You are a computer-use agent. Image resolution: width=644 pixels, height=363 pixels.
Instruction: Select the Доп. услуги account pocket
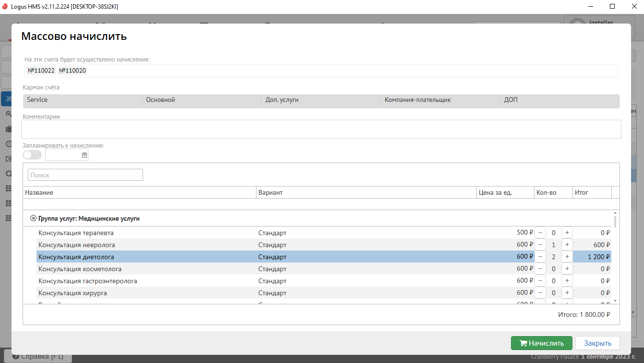[321, 100]
